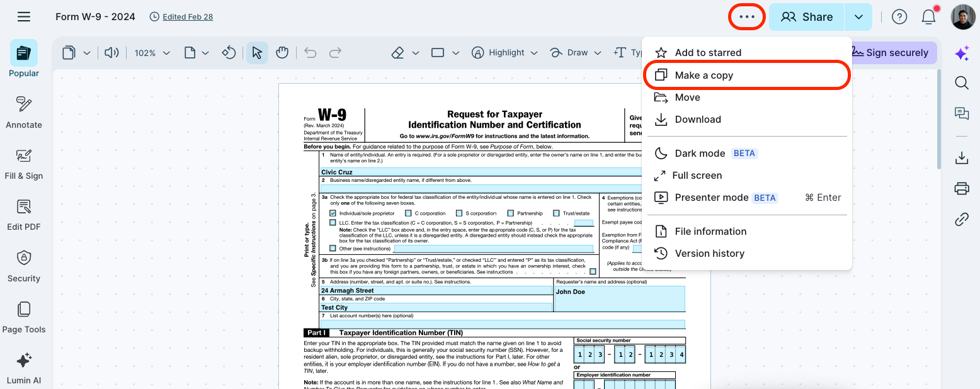Choose Add to starred from menu
Screen dimensions: 980x389
(747, 53)
